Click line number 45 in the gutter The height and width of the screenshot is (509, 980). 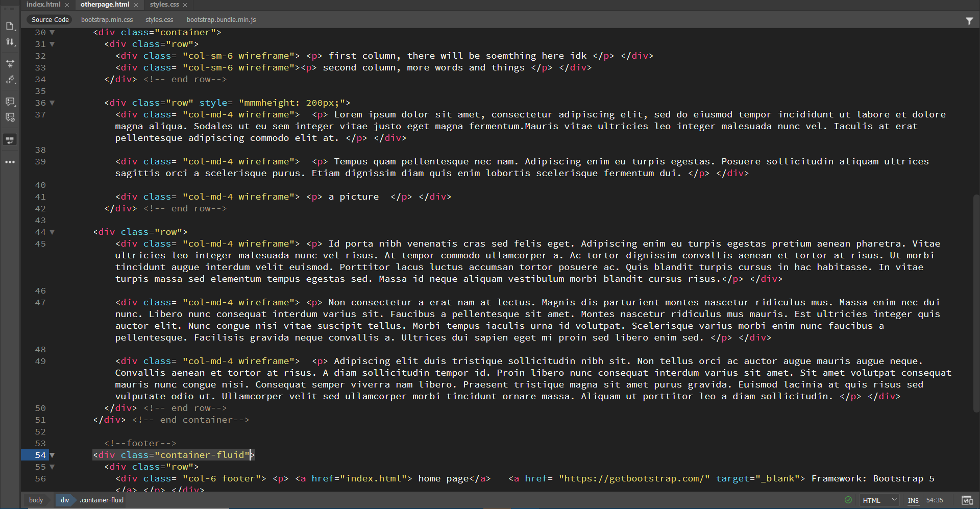click(40, 244)
